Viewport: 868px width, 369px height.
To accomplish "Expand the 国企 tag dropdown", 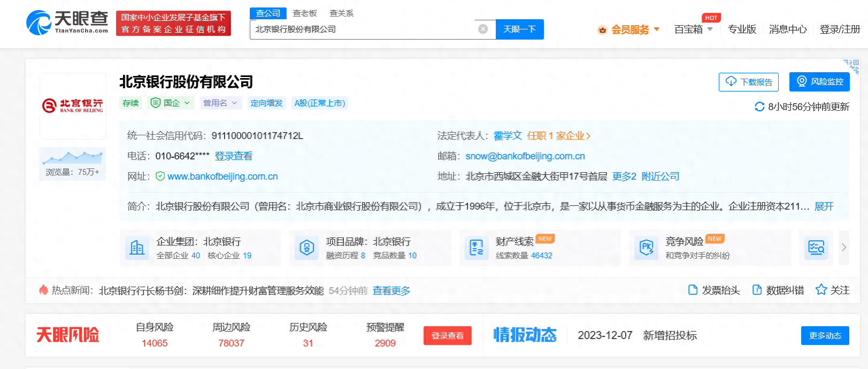I will (171, 103).
